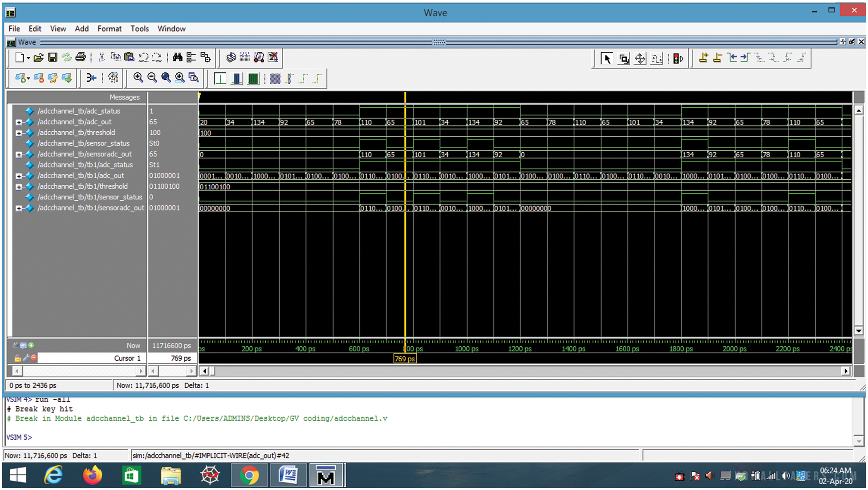Click the 769 ps cursor time marker
This screenshot has height=490, width=868.
point(405,359)
